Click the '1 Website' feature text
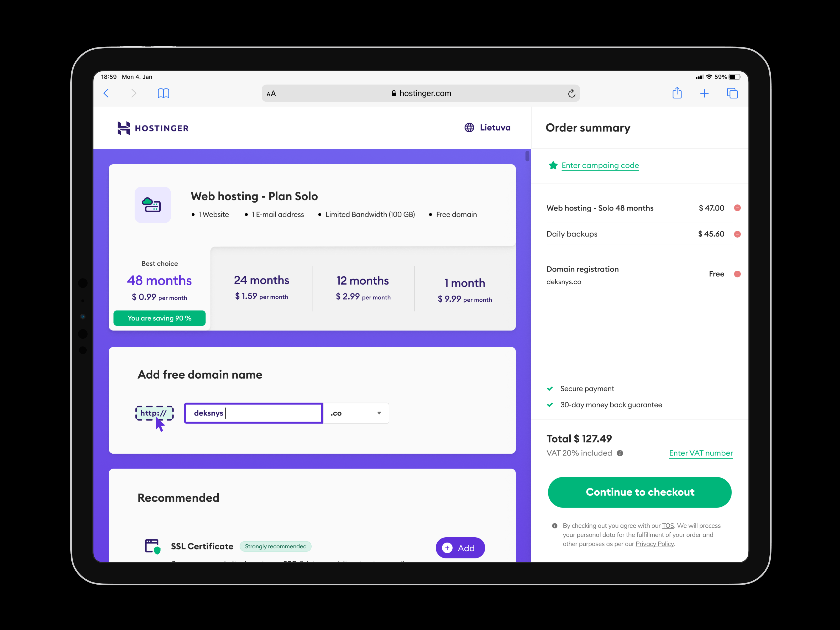This screenshot has width=840, height=630. [x=214, y=214]
